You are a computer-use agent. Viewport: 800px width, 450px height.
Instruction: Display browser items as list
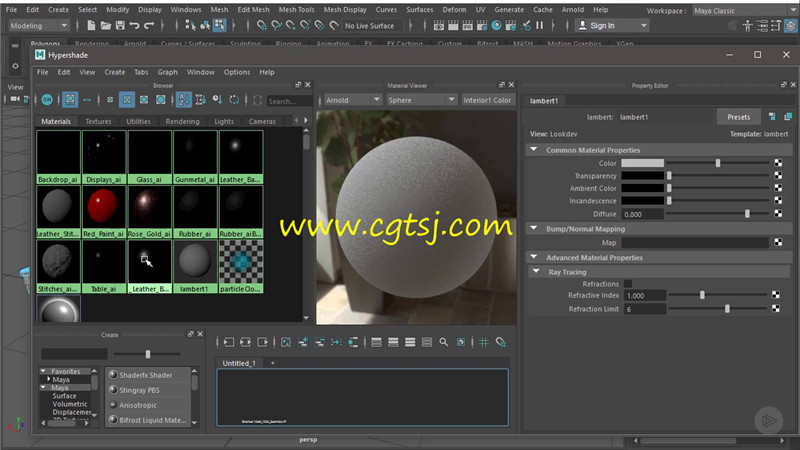[87, 100]
